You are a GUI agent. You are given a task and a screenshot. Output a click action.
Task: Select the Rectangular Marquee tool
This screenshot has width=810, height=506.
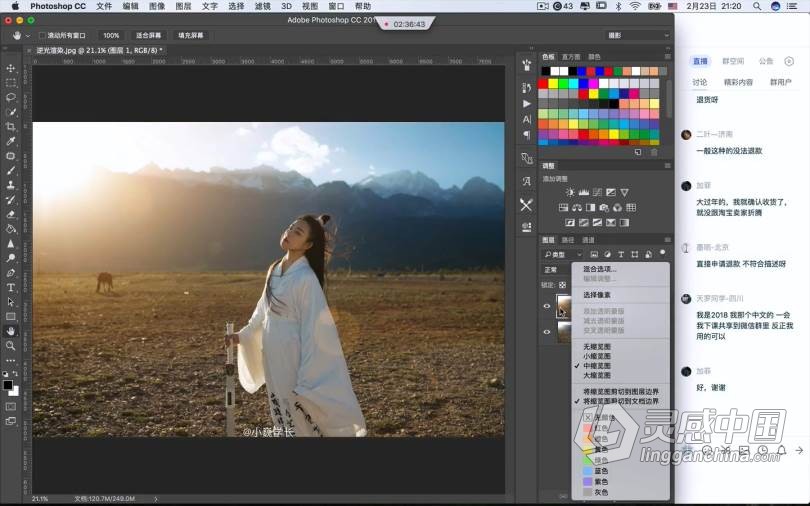(x=10, y=83)
